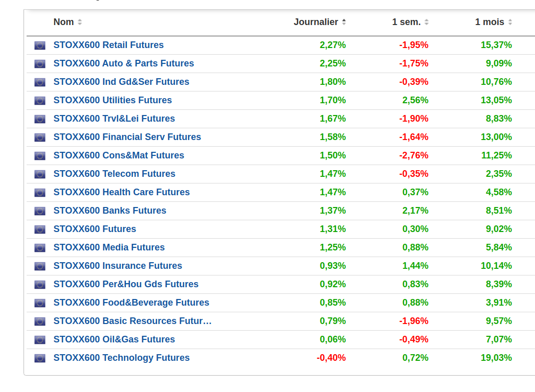Click the Journalier column header label

tap(316, 22)
